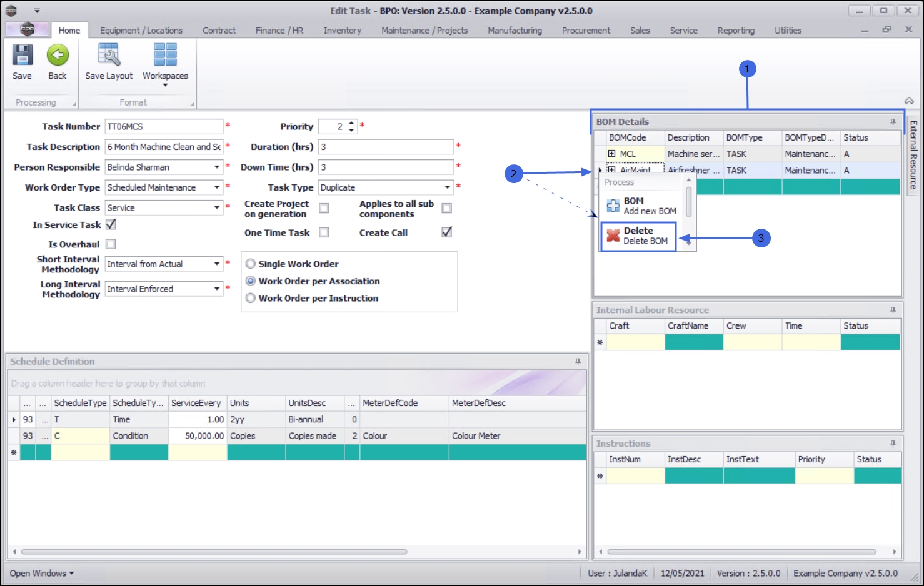Open the Work Order Type dropdown
This screenshot has height=586, width=924.
[x=217, y=187]
